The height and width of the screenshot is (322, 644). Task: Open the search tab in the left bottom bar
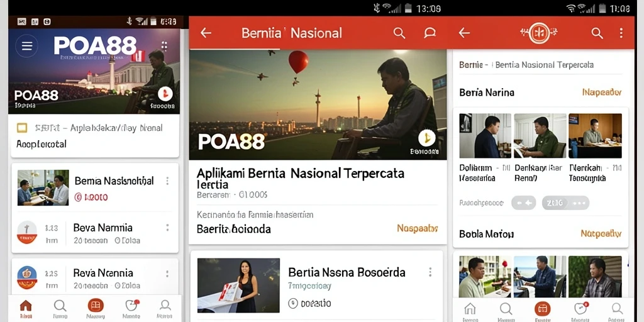coord(60,309)
